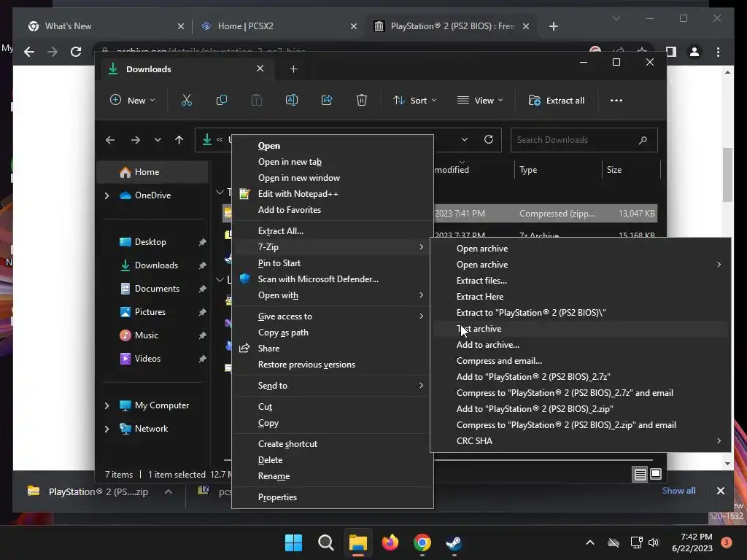Open the New dropdown in Explorer
Screen dimensions: 747x560
tap(133, 101)
